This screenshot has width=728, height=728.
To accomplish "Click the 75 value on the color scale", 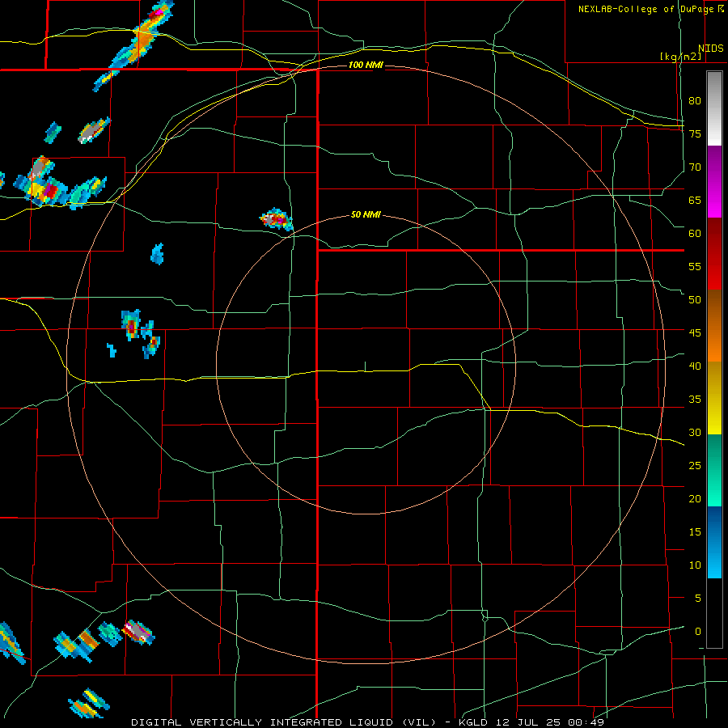I will (x=695, y=134).
